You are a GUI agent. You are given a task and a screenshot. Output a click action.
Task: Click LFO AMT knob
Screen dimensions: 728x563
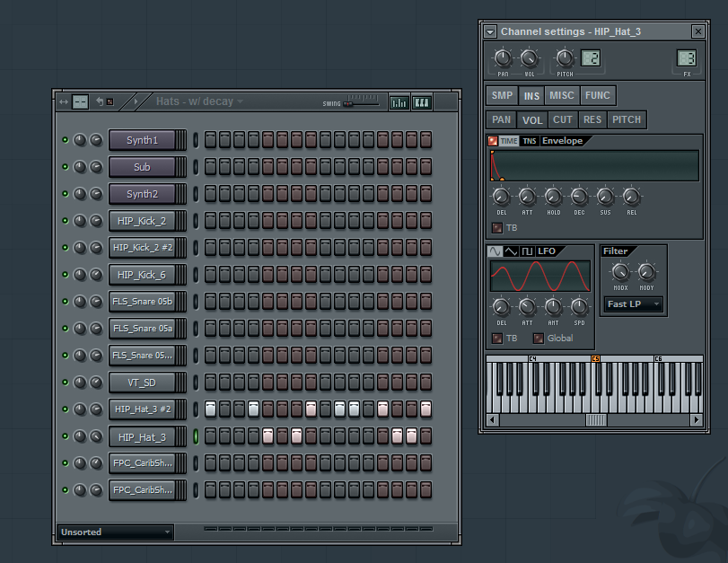[553, 307]
